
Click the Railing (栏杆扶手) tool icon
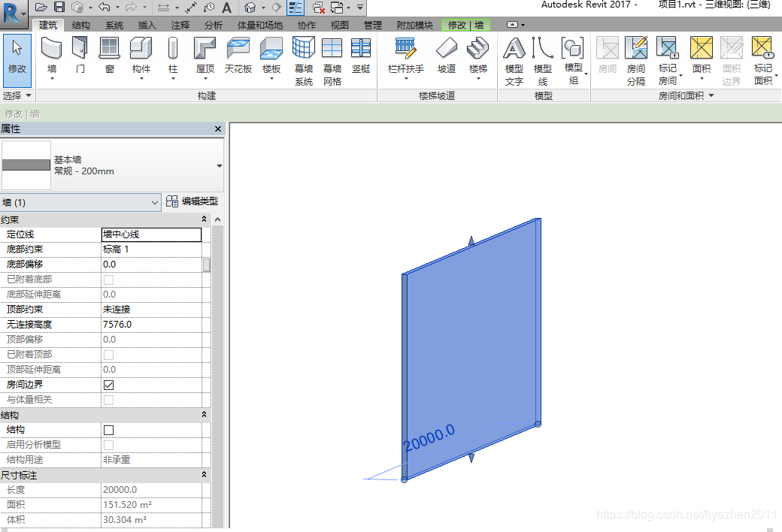click(406, 50)
